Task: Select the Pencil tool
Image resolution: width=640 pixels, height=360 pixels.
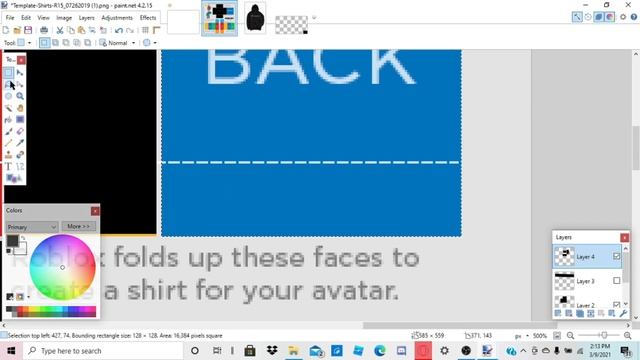Action: (9, 143)
